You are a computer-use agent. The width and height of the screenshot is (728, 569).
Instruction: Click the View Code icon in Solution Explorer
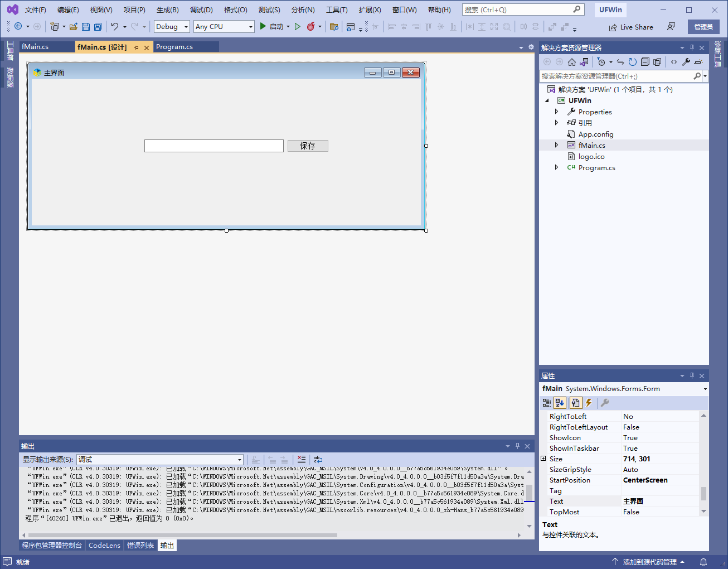[674, 62]
